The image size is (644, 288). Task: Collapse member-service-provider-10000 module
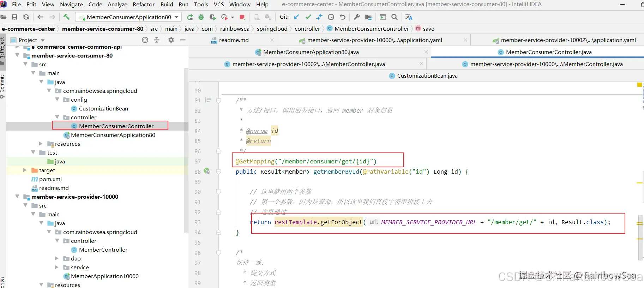click(17, 197)
